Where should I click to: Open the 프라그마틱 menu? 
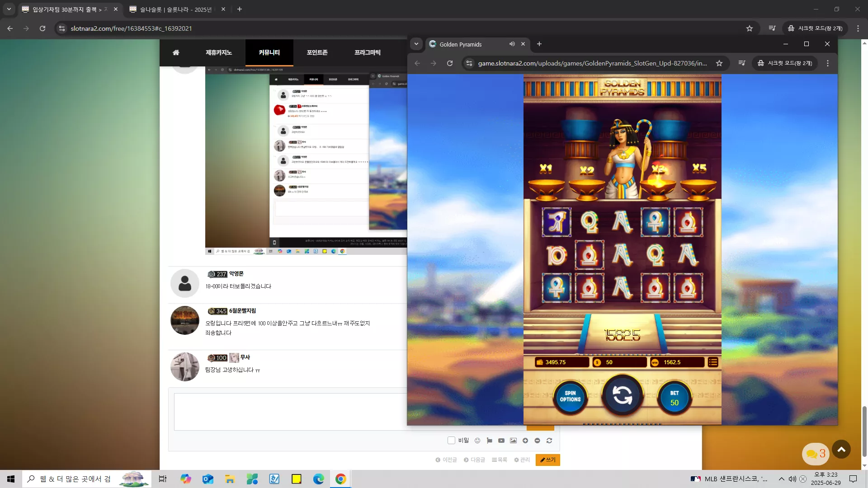click(x=368, y=52)
